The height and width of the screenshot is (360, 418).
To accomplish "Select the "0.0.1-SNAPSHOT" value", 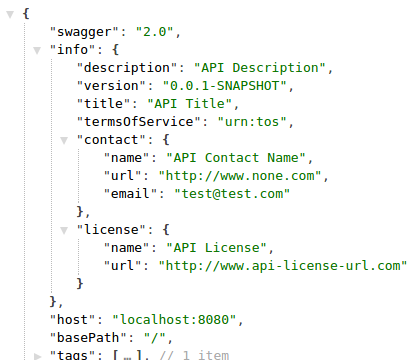I will pyautogui.click(x=225, y=86).
